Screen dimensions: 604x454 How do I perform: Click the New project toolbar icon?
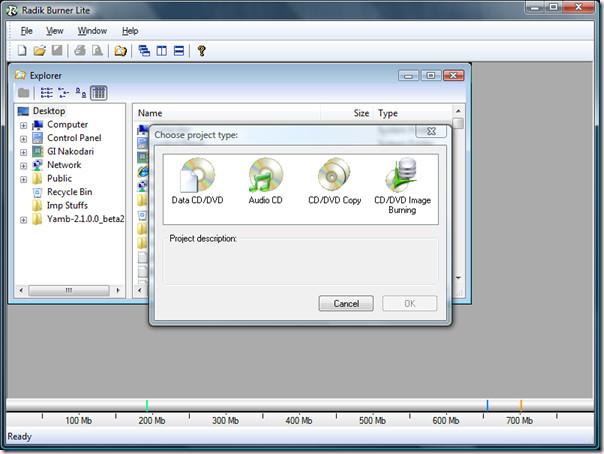21,51
